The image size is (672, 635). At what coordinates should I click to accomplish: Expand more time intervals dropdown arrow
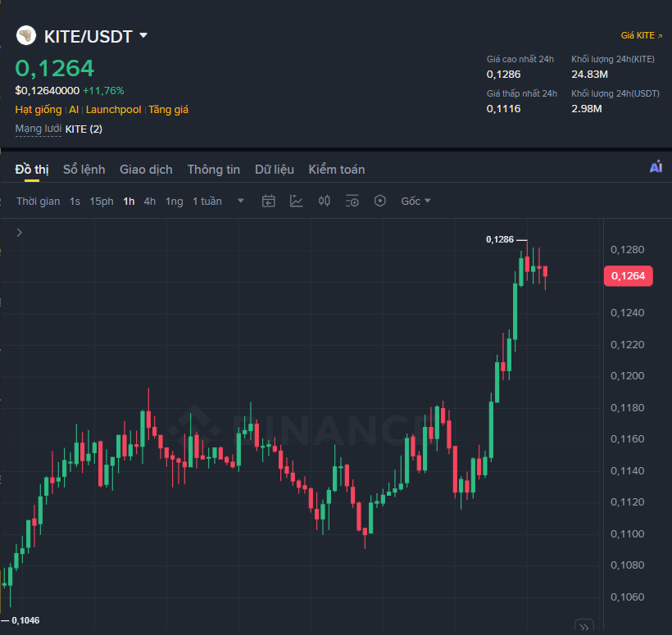(x=241, y=201)
